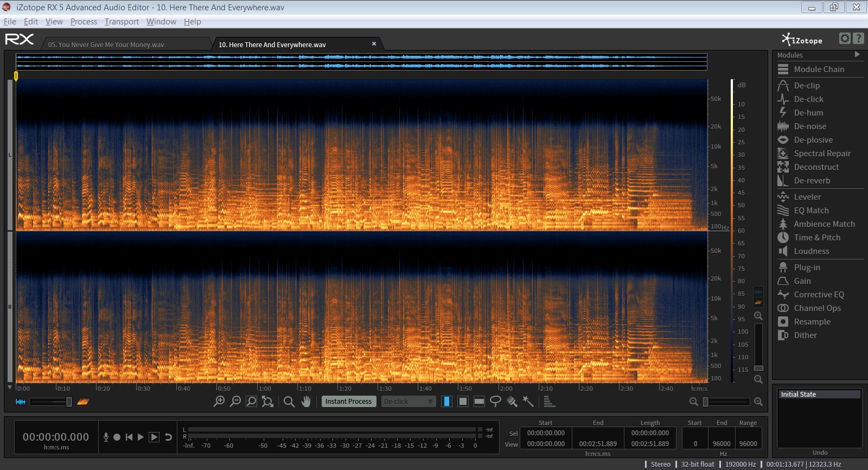Click the zoom-out-full reset icon
This screenshot has height=470, width=868.
click(x=267, y=402)
